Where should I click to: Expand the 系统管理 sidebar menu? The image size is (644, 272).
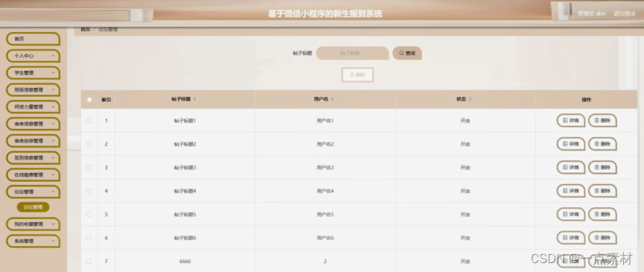33,241
